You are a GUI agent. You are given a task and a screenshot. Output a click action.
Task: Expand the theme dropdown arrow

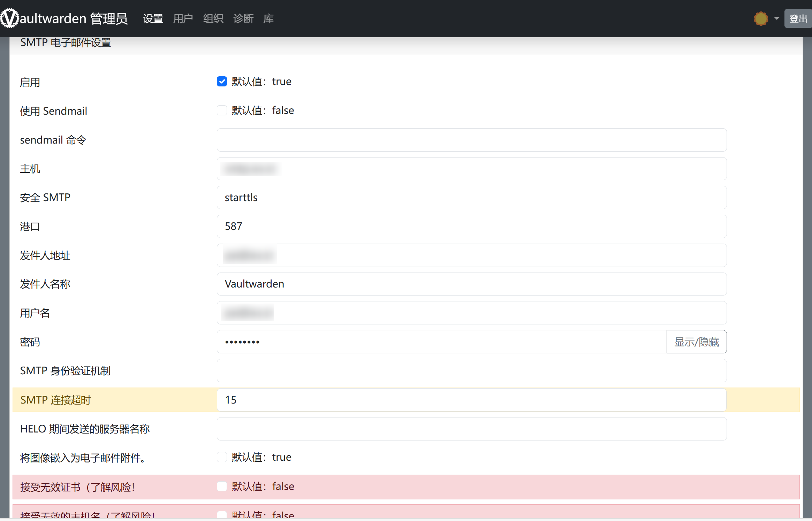[x=776, y=18]
